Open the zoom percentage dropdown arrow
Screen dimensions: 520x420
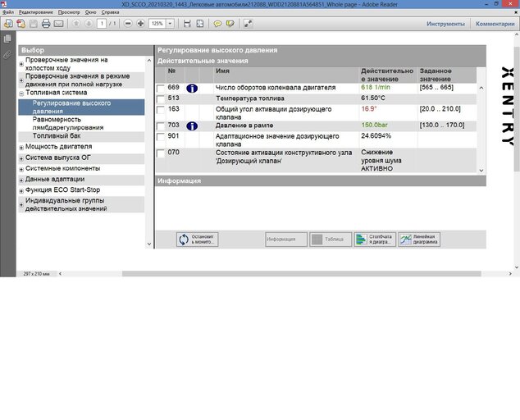[170, 24]
